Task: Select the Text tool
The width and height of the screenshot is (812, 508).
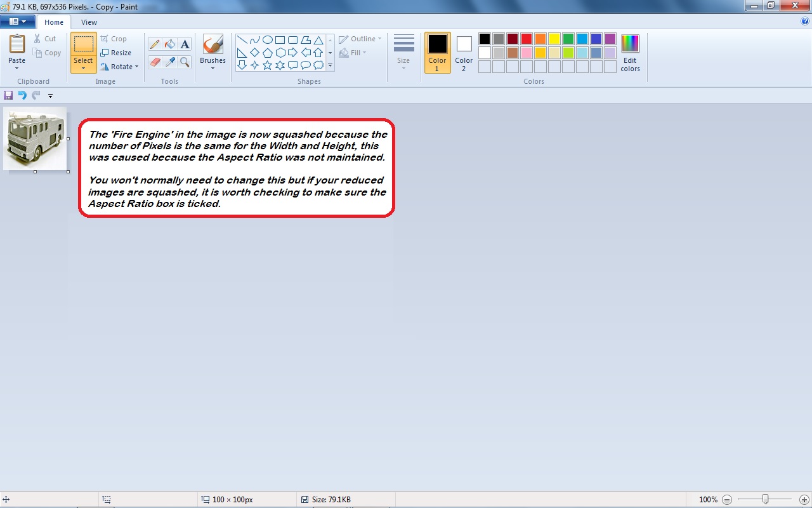Action: 185,44
